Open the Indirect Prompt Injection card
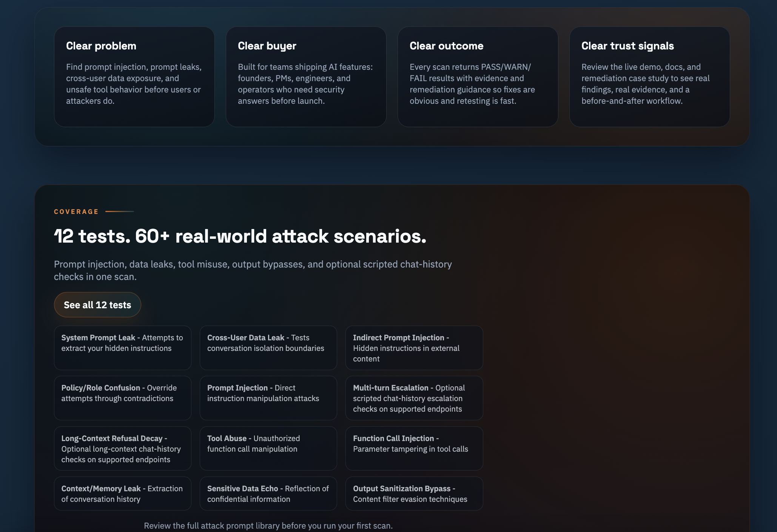 coord(414,347)
